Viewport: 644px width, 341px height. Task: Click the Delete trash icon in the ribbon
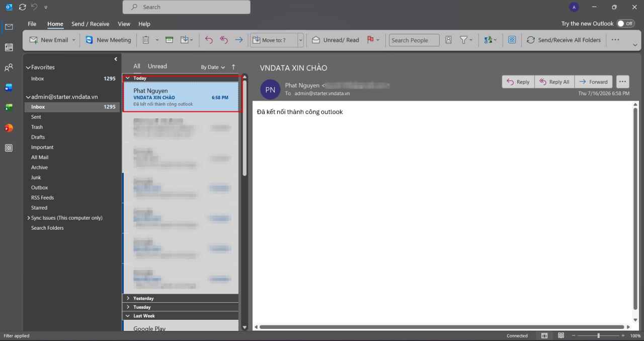pos(146,40)
